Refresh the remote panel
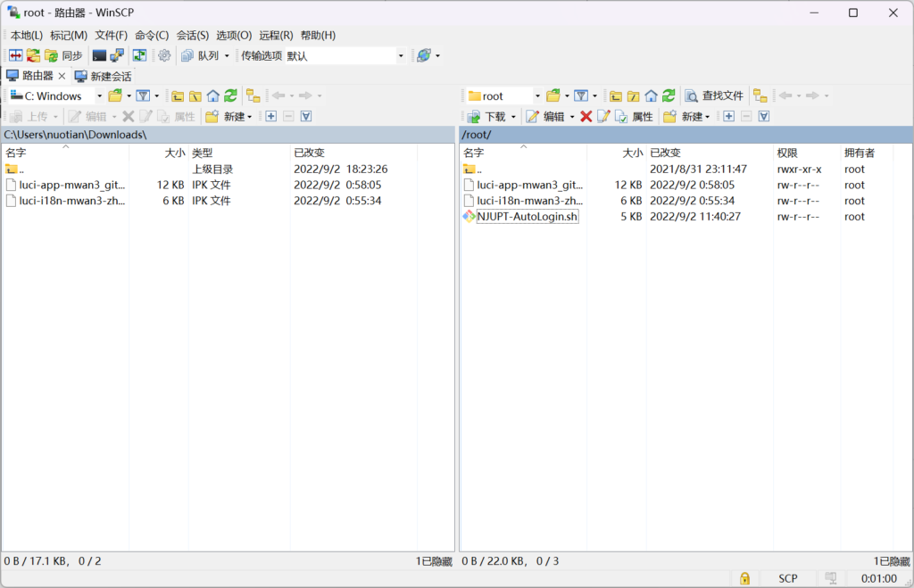The width and height of the screenshot is (914, 588). [669, 95]
